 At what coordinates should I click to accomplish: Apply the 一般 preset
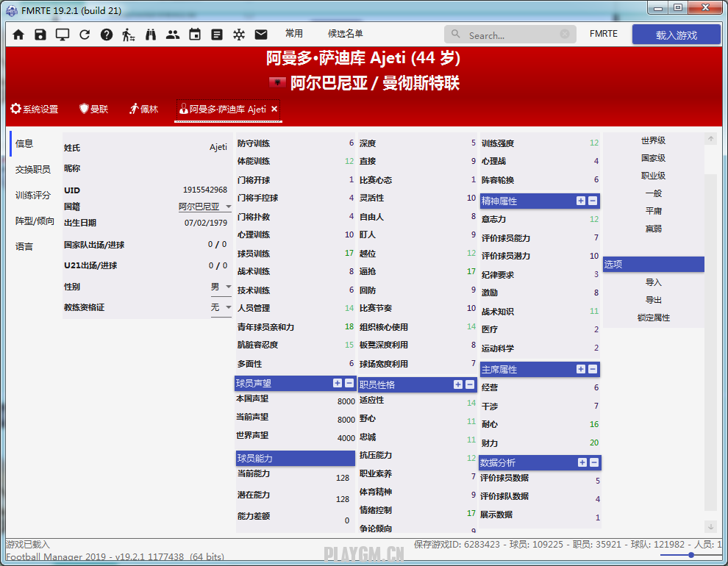point(653,193)
